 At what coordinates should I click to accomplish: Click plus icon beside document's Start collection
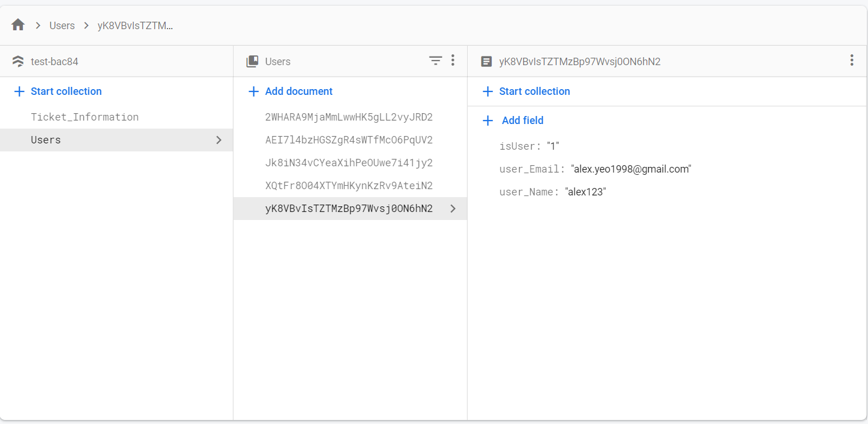click(x=488, y=91)
